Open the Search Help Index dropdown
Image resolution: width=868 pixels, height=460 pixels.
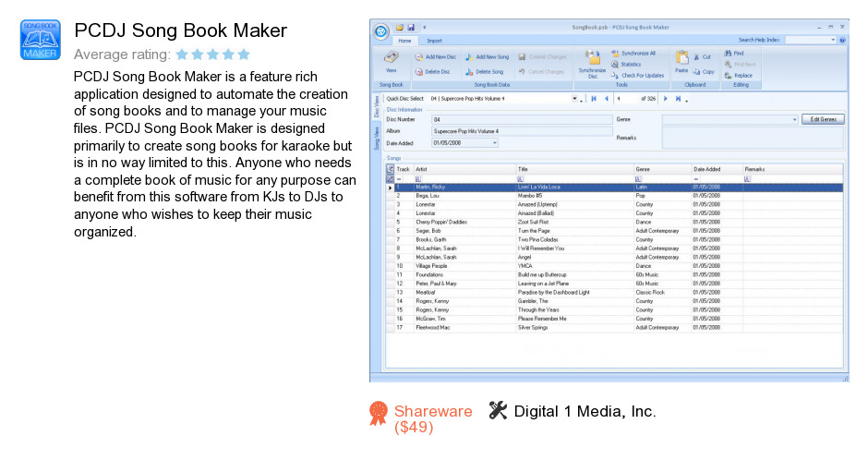tap(832, 40)
